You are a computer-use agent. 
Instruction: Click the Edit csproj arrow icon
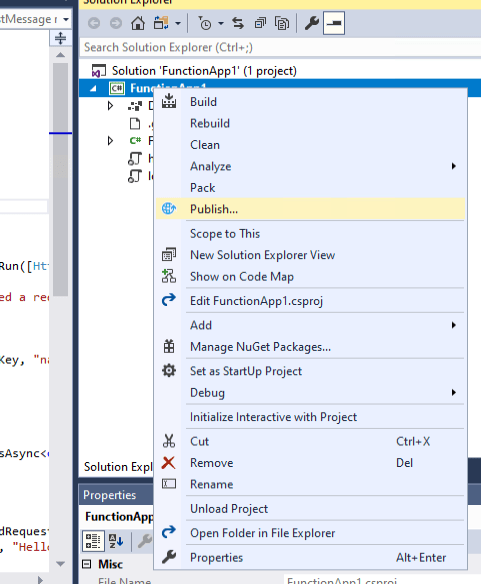[x=169, y=300]
